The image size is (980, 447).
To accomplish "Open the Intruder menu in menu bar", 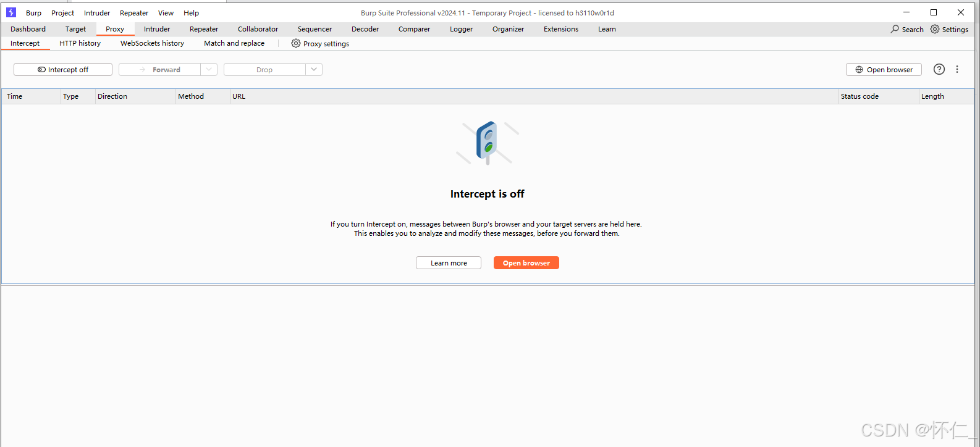I will tap(97, 13).
